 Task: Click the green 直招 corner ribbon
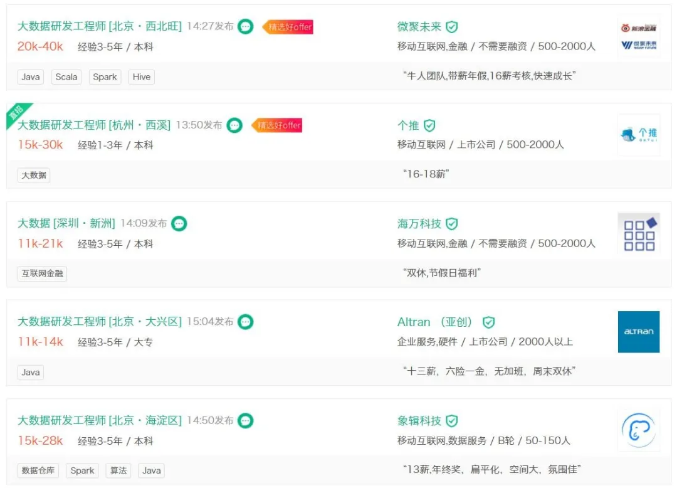click(17, 114)
